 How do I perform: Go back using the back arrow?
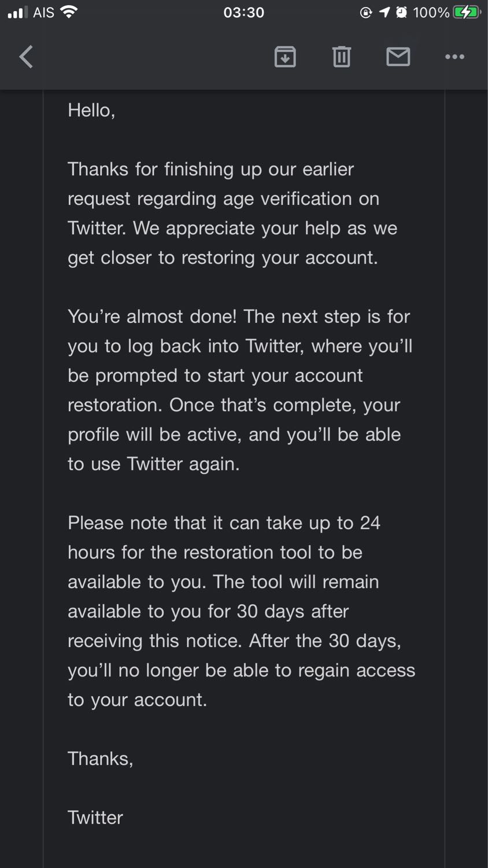click(27, 57)
